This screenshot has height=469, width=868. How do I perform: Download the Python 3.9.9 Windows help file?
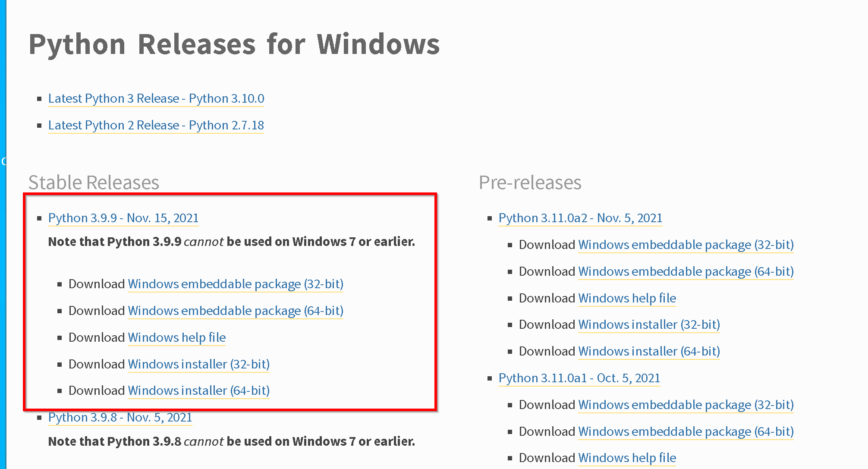177,337
